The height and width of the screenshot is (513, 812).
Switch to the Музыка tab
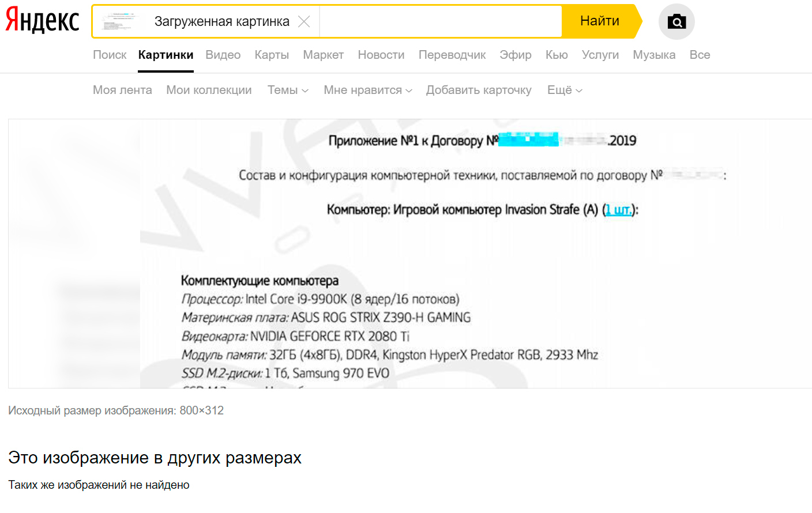(x=654, y=55)
